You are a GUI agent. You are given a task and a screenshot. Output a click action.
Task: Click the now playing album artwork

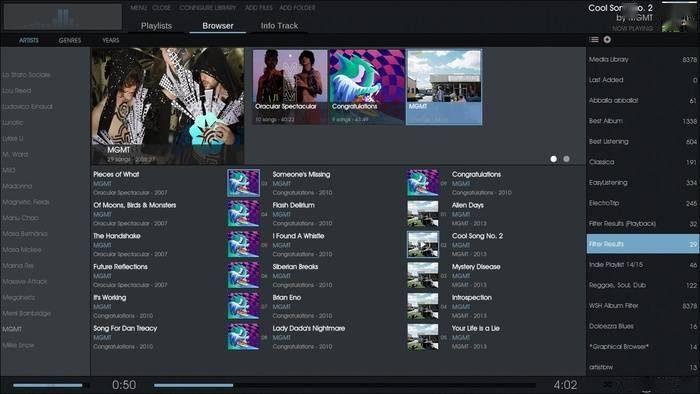[680, 17]
